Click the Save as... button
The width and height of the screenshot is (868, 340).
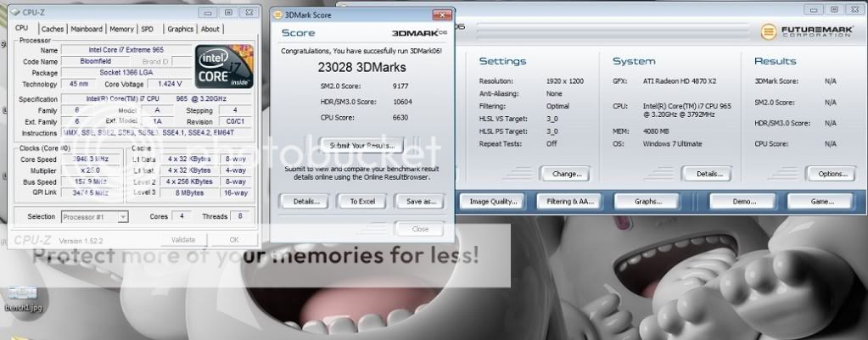[420, 202]
